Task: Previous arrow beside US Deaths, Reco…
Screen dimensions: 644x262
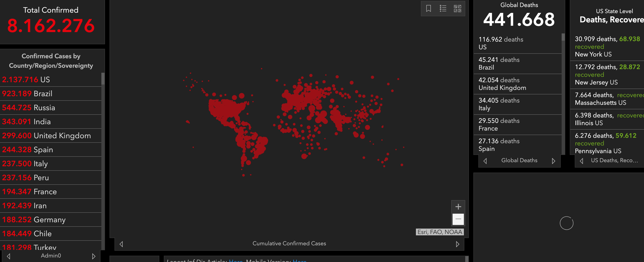Action: [x=581, y=161]
